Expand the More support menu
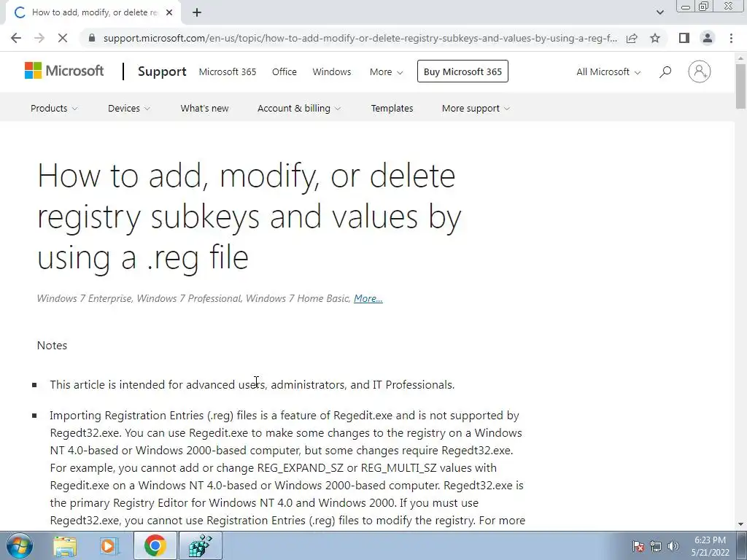Image resolution: width=747 pixels, height=560 pixels. click(476, 108)
